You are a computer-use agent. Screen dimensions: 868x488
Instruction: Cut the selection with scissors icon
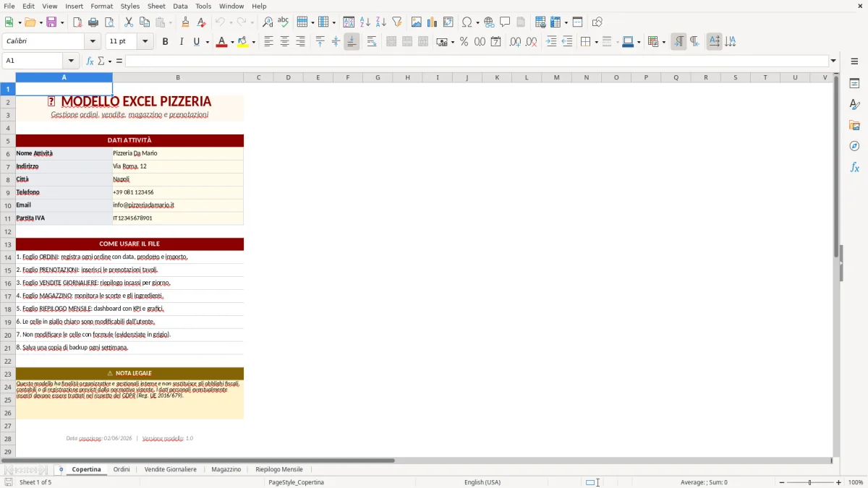coord(129,22)
